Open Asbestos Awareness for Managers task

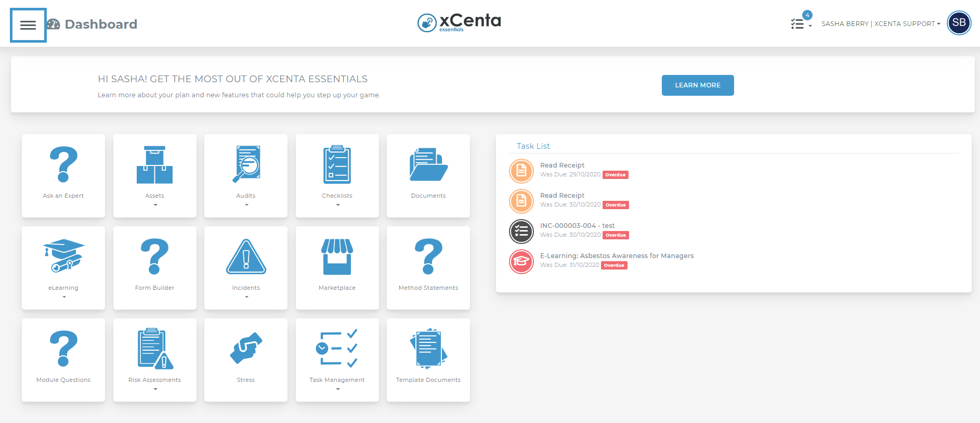click(x=617, y=256)
